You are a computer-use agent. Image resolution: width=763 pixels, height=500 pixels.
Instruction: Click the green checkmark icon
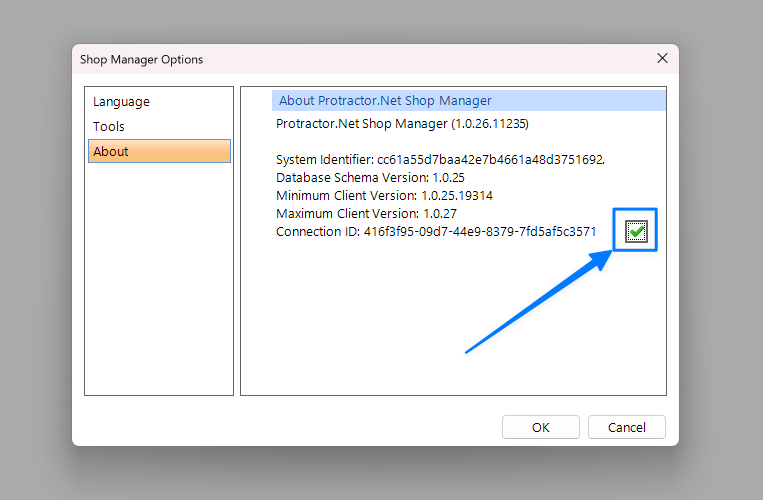point(636,232)
